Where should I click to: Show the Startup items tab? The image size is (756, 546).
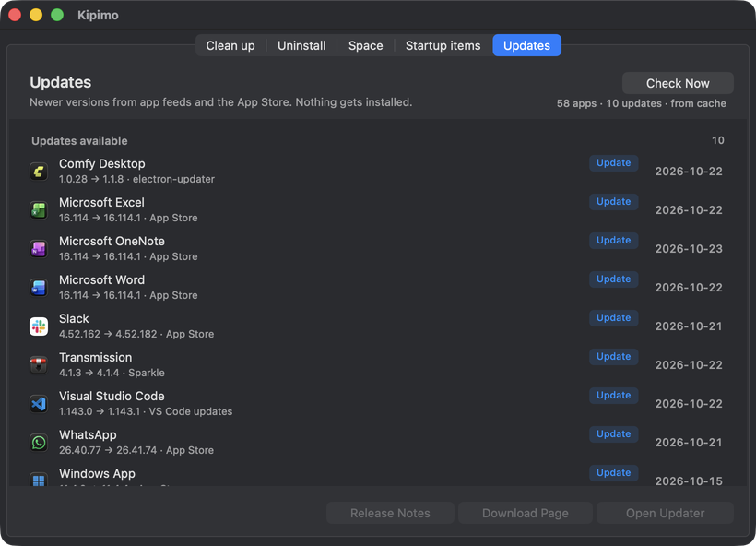click(443, 45)
